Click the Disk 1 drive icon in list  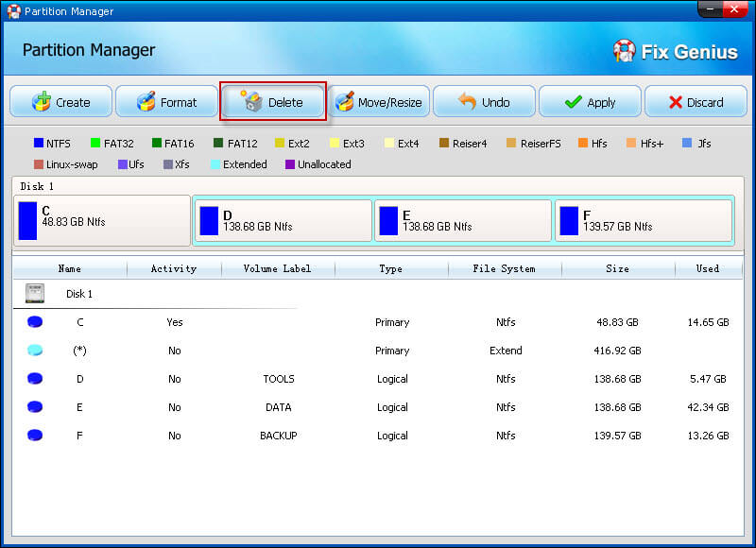(x=35, y=294)
